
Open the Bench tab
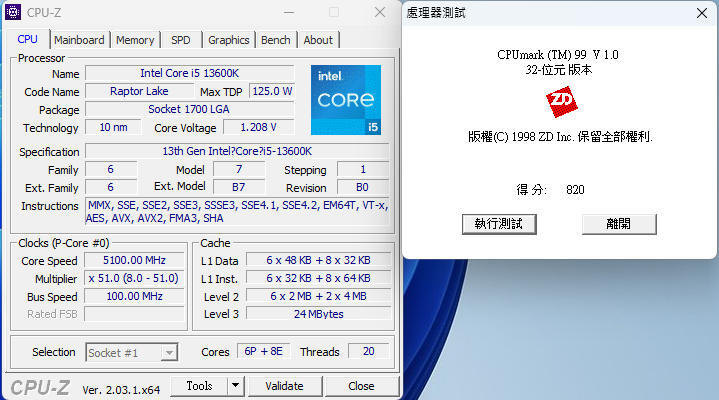point(276,40)
